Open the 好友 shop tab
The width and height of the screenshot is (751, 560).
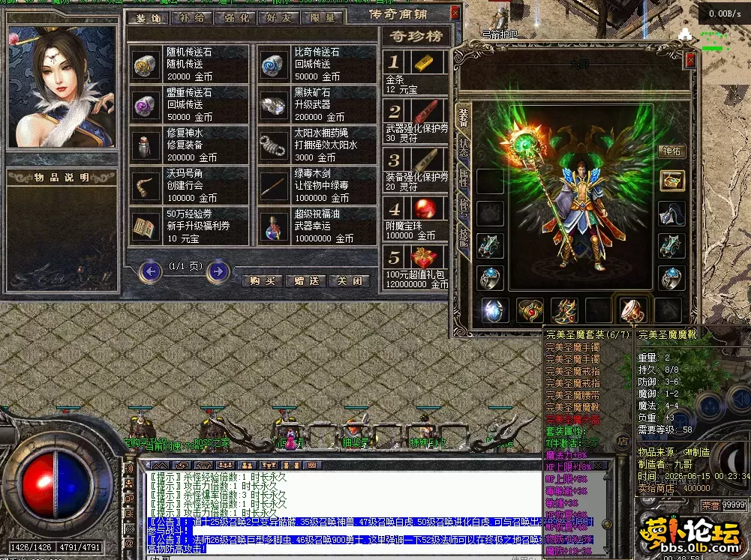[x=279, y=18]
